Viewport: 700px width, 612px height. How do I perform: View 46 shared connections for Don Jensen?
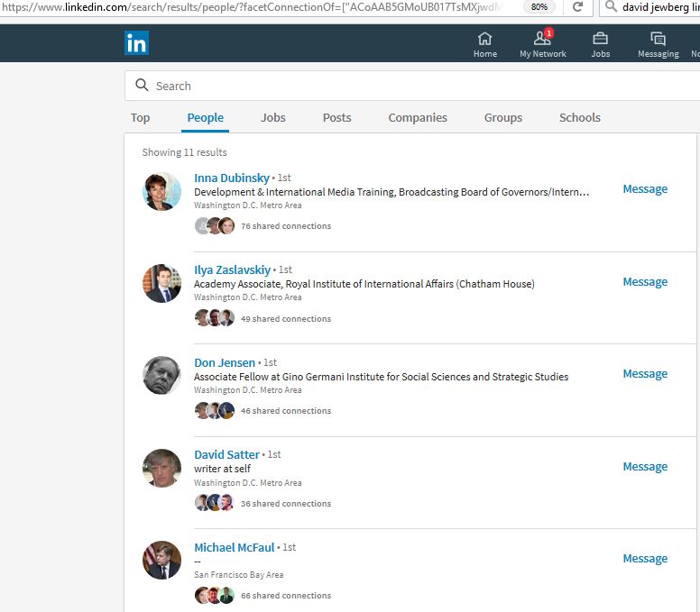point(286,411)
